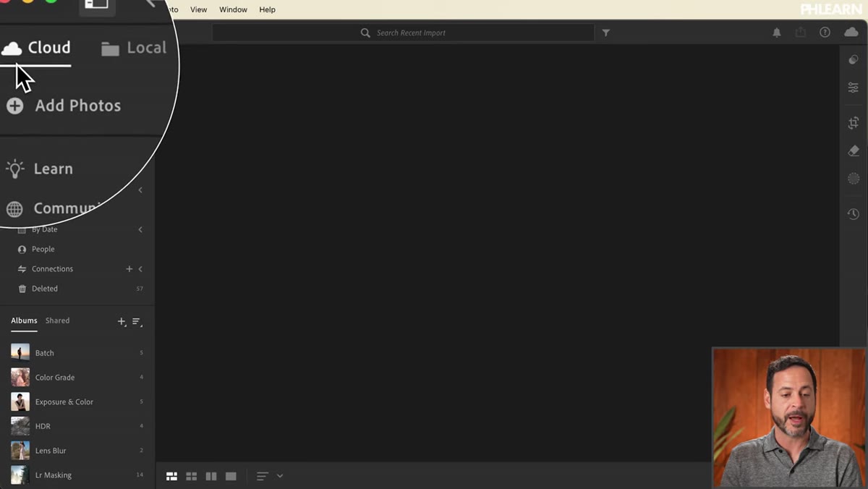Screen dimensions: 868x489
Task: Switch to Photo Grid view
Action: pos(171,476)
